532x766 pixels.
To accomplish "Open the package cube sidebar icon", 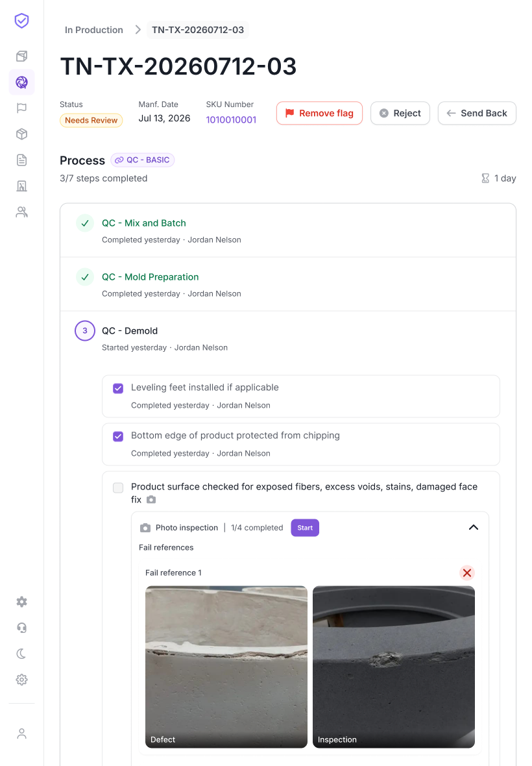I will [21, 134].
